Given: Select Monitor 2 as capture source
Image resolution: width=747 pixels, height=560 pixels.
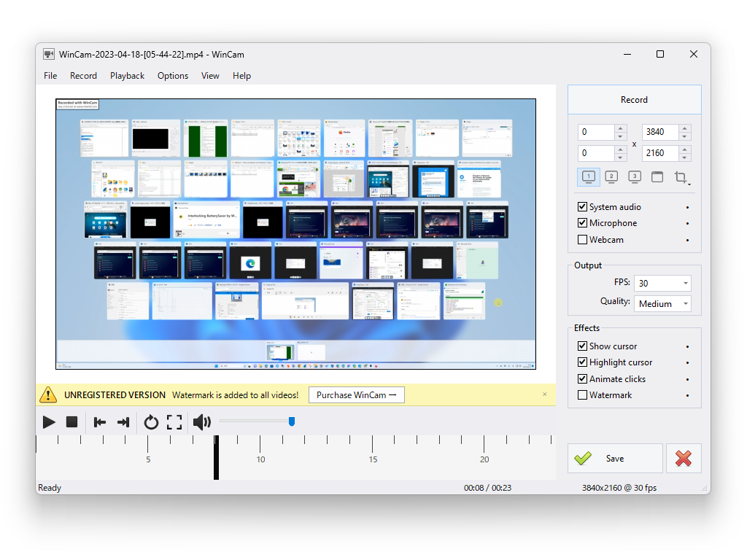Looking at the screenshot, I should pos(611,176).
